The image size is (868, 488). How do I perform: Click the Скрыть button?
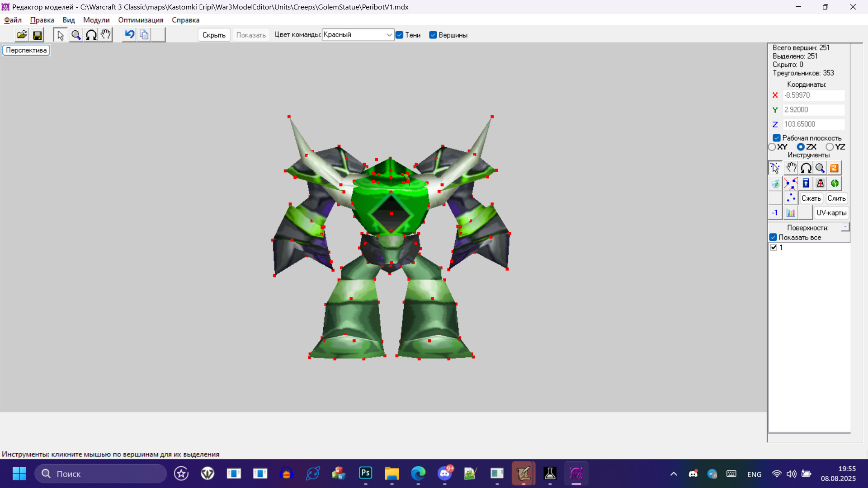tap(214, 35)
